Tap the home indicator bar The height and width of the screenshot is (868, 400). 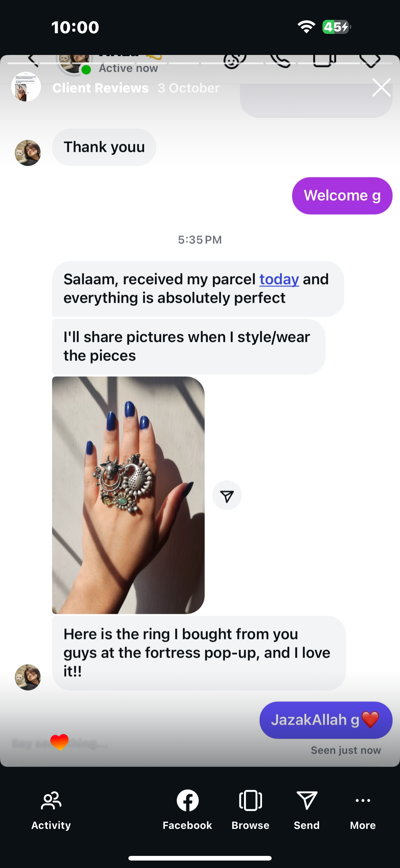coord(200,858)
